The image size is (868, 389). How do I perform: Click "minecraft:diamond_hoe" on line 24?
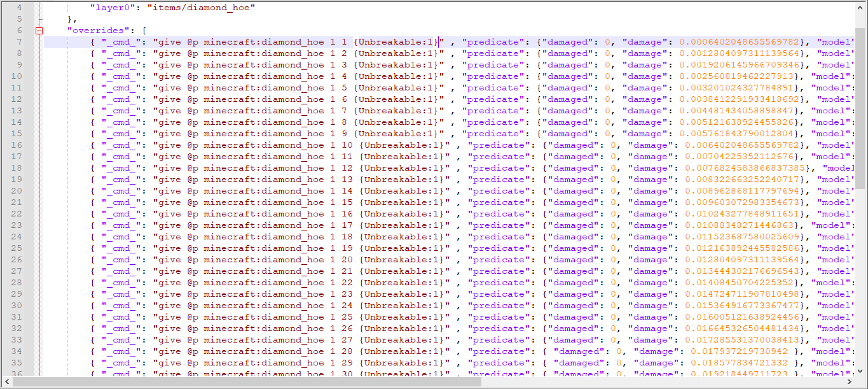point(264,237)
